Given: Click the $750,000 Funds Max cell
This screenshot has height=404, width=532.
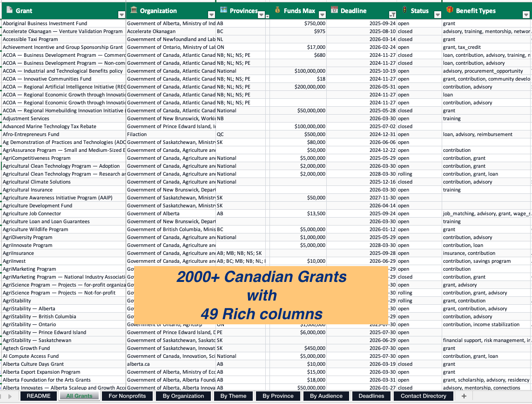Looking at the screenshot, I should click(298, 23).
